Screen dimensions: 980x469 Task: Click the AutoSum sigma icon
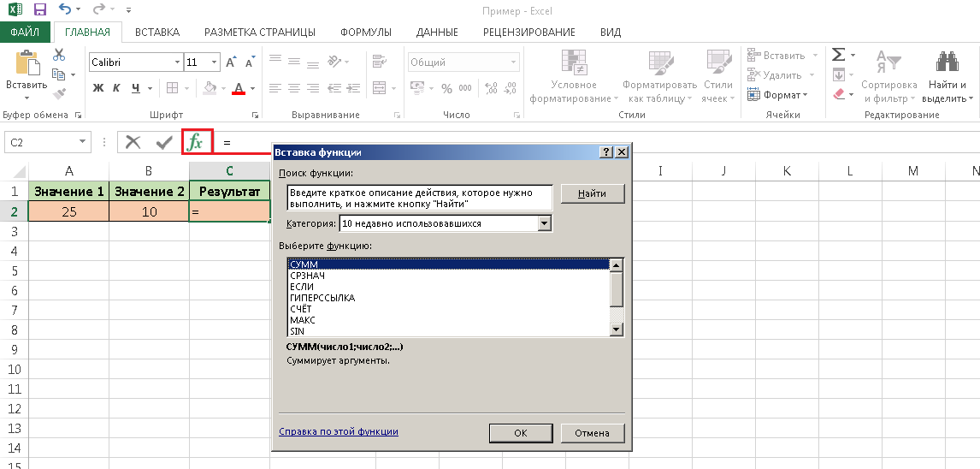click(838, 55)
